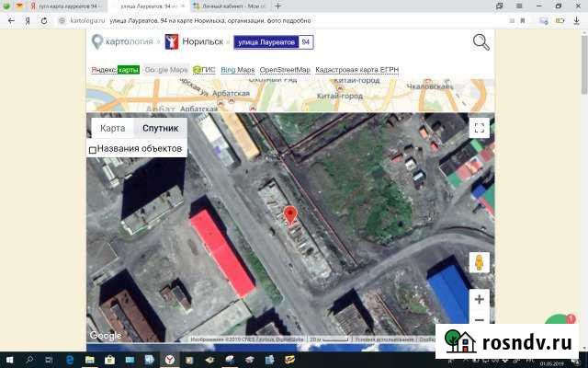Viewport: 588px width, 368px height.
Task: Open the Яндекс карты map source
Action: pyautogui.click(x=115, y=70)
